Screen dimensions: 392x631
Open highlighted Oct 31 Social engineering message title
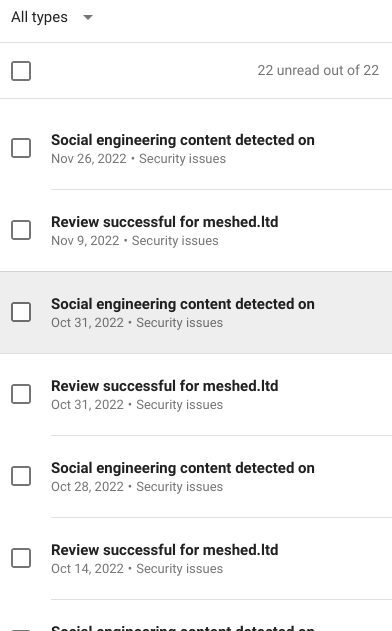point(183,304)
